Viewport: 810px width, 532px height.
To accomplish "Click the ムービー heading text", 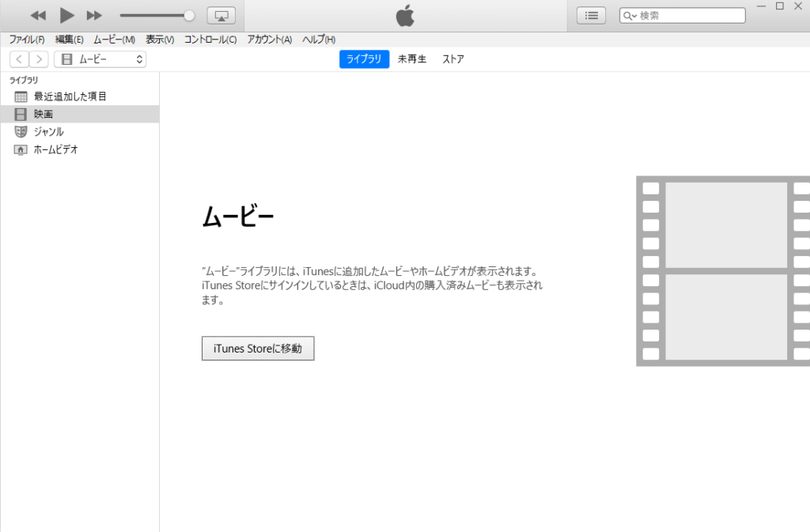I will coord(237,217).
